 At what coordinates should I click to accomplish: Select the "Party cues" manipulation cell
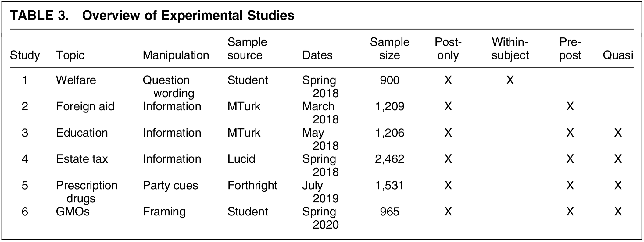point(170,185)
